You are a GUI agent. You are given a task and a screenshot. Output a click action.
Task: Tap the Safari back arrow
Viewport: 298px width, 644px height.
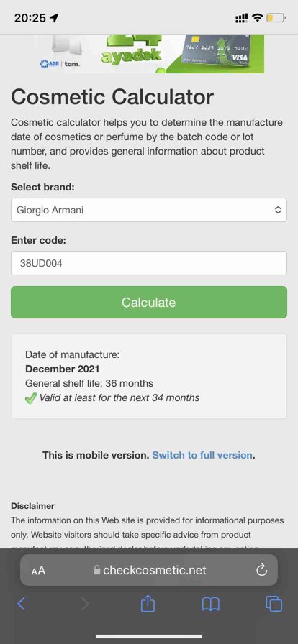coord(22,604)
